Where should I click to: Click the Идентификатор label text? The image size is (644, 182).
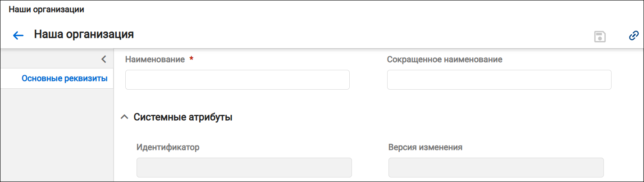(168, 147)
